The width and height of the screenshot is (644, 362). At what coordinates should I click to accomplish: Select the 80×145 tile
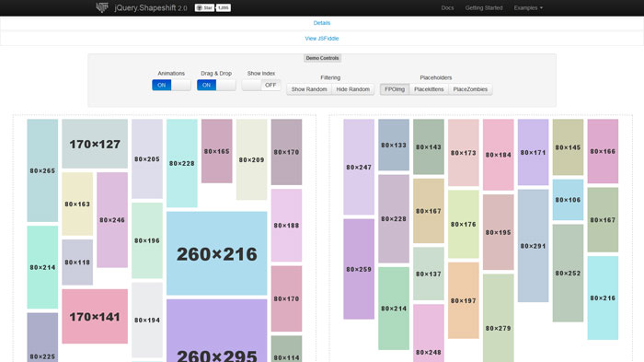pyautogui.click(x=568, y=147)
